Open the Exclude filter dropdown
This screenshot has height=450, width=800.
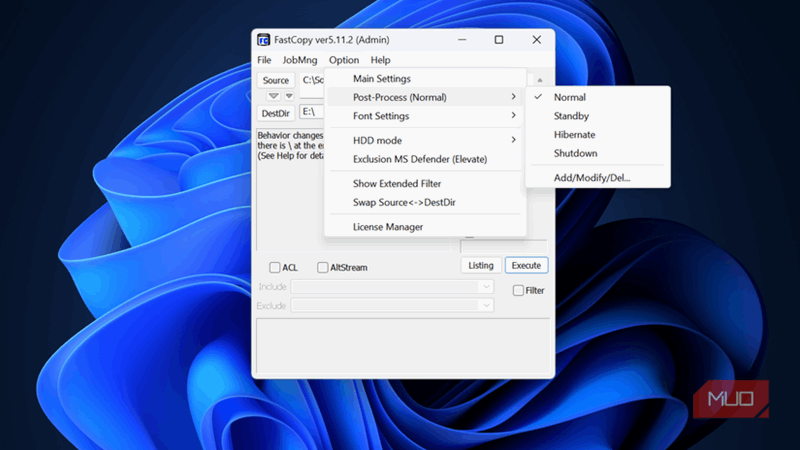[x=486, y=306]
